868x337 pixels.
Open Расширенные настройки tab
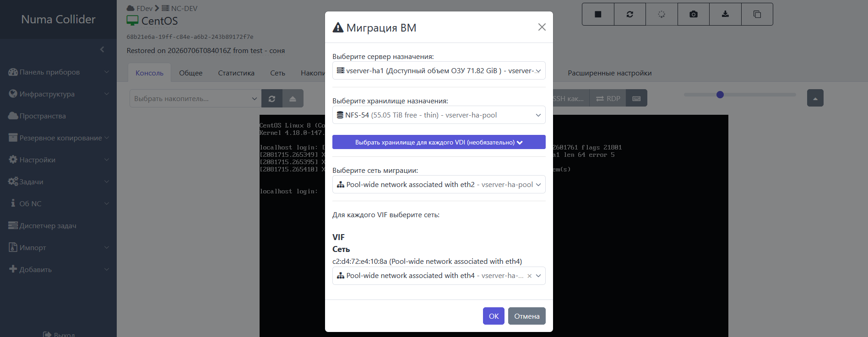(x=609, y=73)
